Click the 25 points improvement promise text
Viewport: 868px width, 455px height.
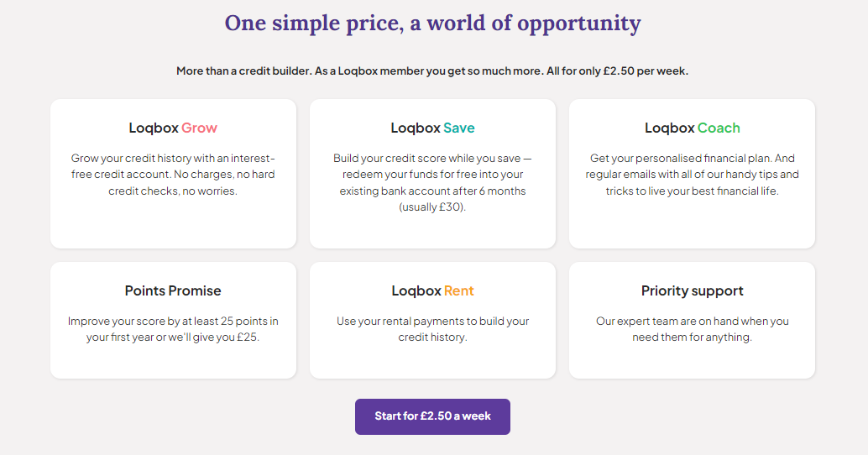(x=173, y=329)
